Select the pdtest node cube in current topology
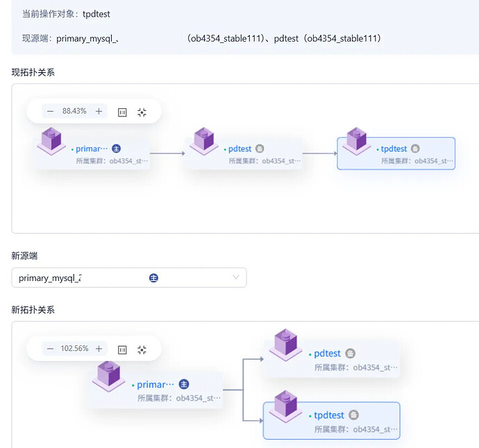The height and width of the screenshot is (448, 479). click(x=204, y=141)
